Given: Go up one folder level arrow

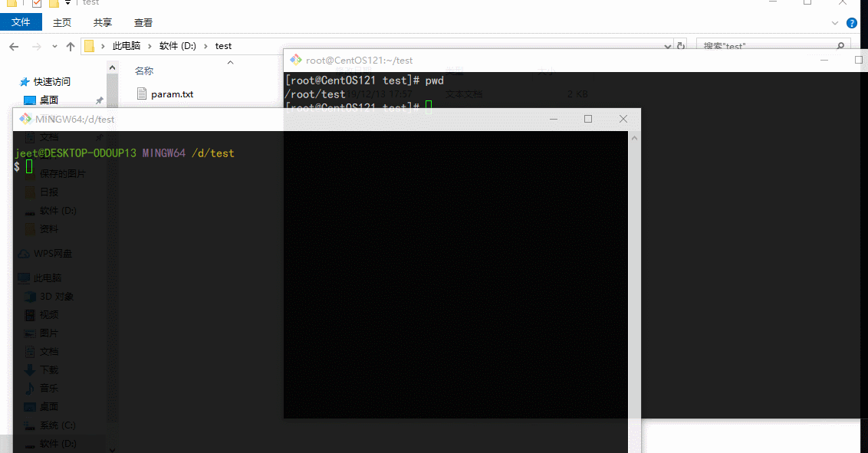Looking at the screenshot, I should 71,47.
